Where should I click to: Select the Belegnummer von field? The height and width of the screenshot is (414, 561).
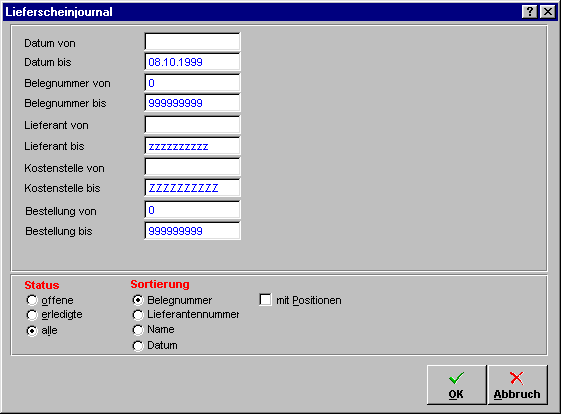coord(192,83)
